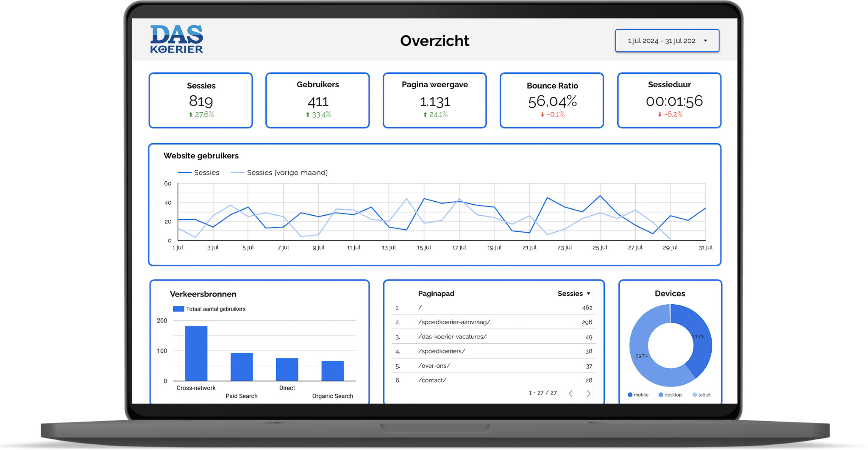The height and width of the screenshot is (450, 868).
Task: Open the date range dropdown
Action: (667, 41)
